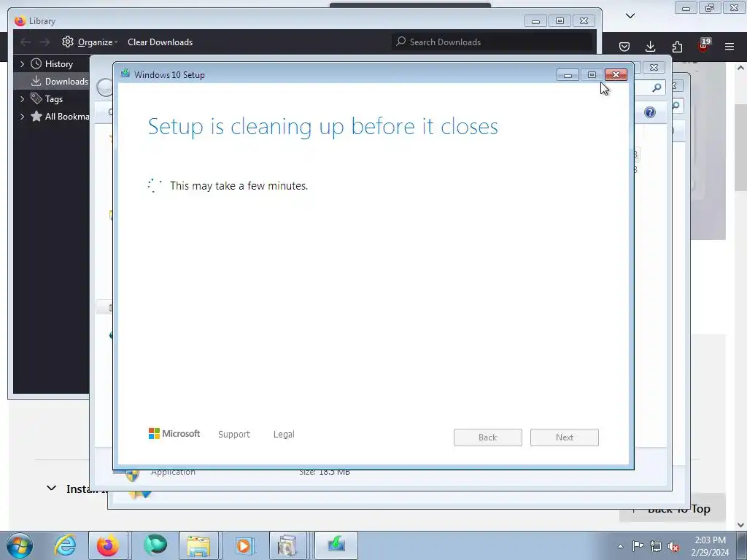The height and width of the screenshot is (560, 747).
Task: Focus the Search Downloads field
Action: point(492,42)
